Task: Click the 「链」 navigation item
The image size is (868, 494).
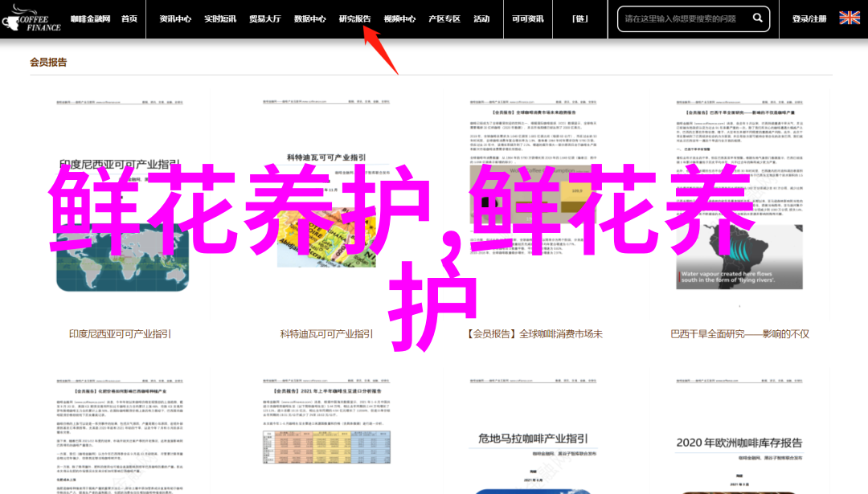Action: [579, 18]
